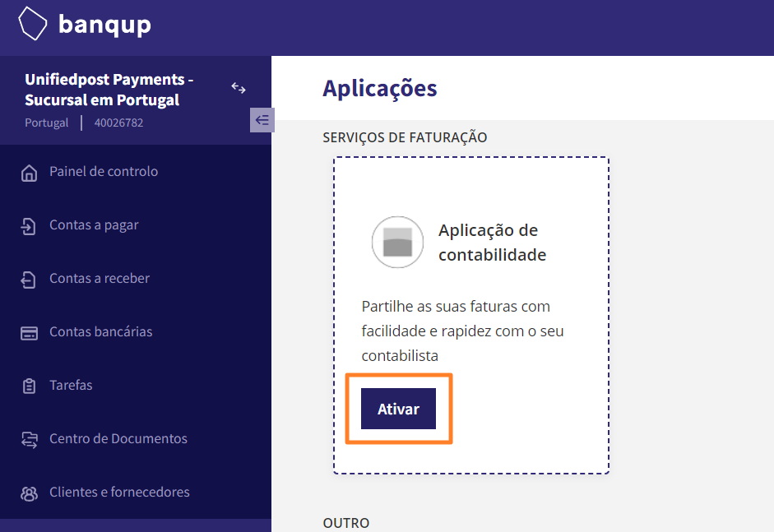Select Contas bancárias in sidebar
Screen dimensions: 774x532
100,331
